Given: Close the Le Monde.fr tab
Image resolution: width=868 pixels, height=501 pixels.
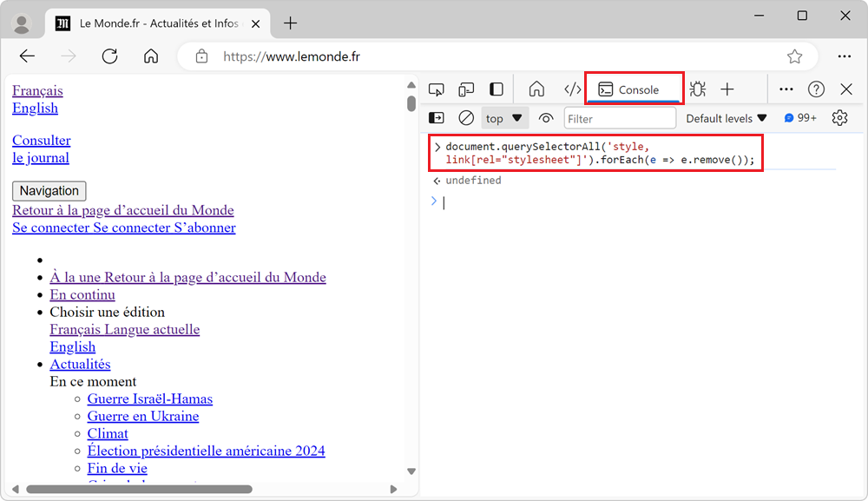Looking at the screenshot, I should (256, 23).
